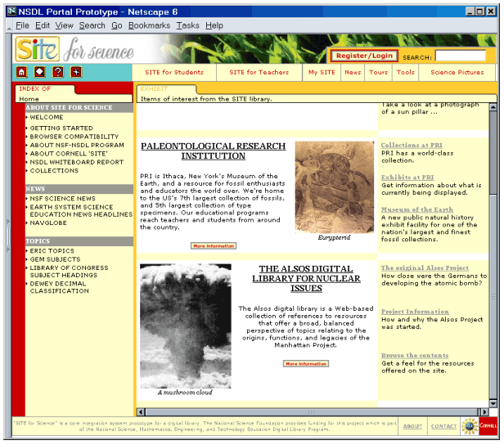
Task: Click the mushroom cloud image
Action: (186, 326)
